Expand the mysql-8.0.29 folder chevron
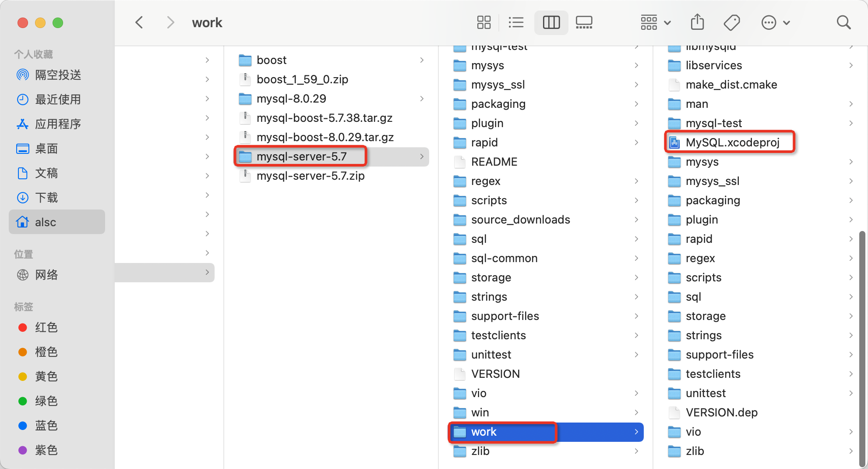Viewport: 868px width, 469px height. click(x=421, y=99)
